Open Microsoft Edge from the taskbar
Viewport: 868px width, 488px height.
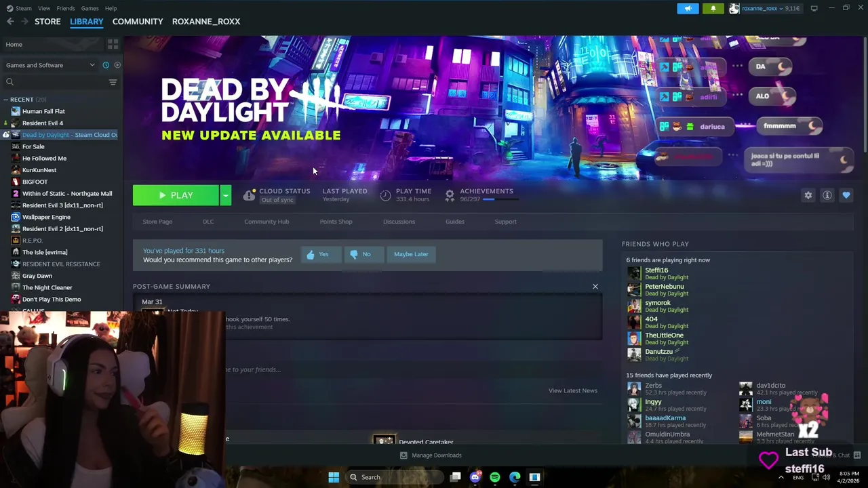pyautogui.click(x=515, y=477)
